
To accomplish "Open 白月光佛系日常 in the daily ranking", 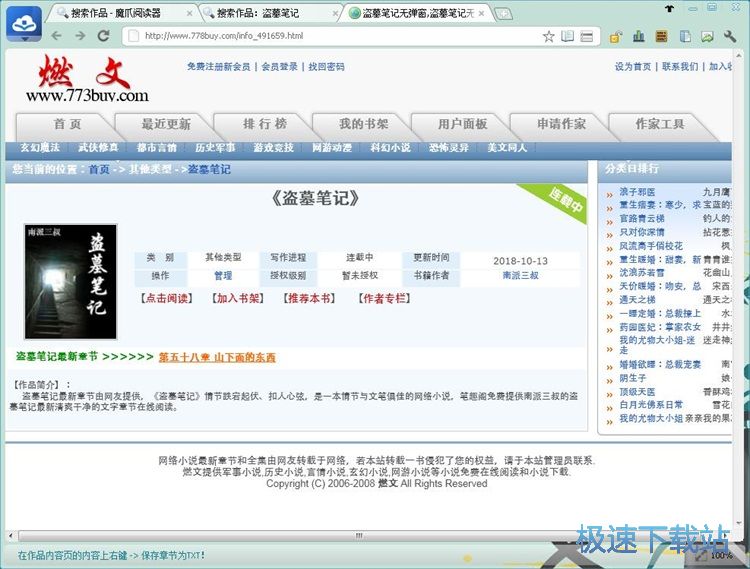I will [x=651, y=405].
